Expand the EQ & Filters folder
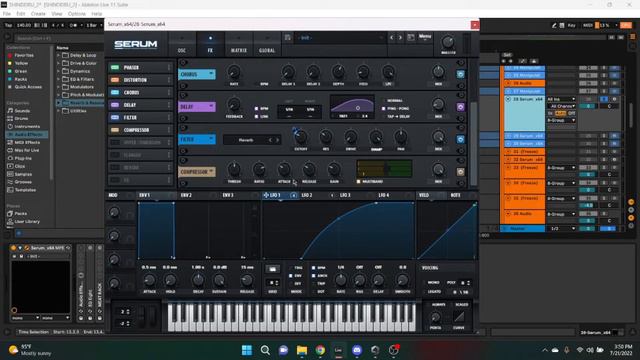This screenshot has width=640, height=360. click(58, 79)
